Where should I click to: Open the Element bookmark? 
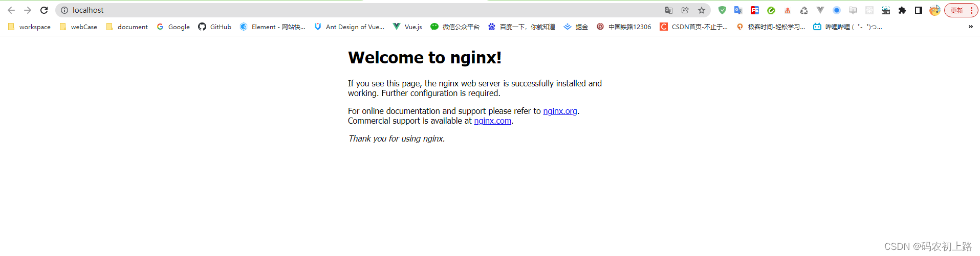point(273,27)
